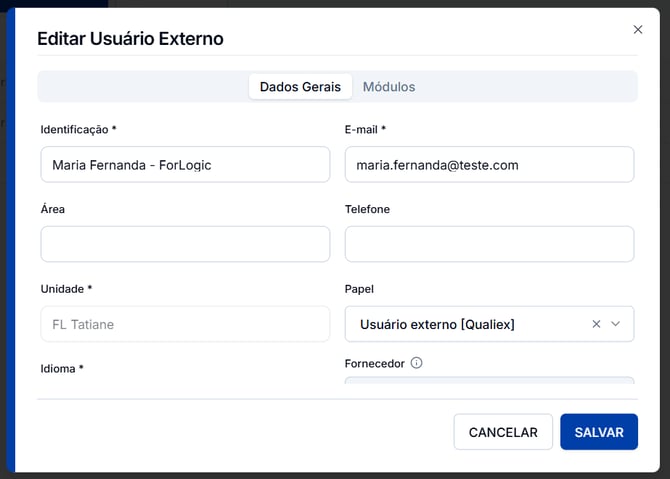Click the Papel field label

click(x=359, y=289)
